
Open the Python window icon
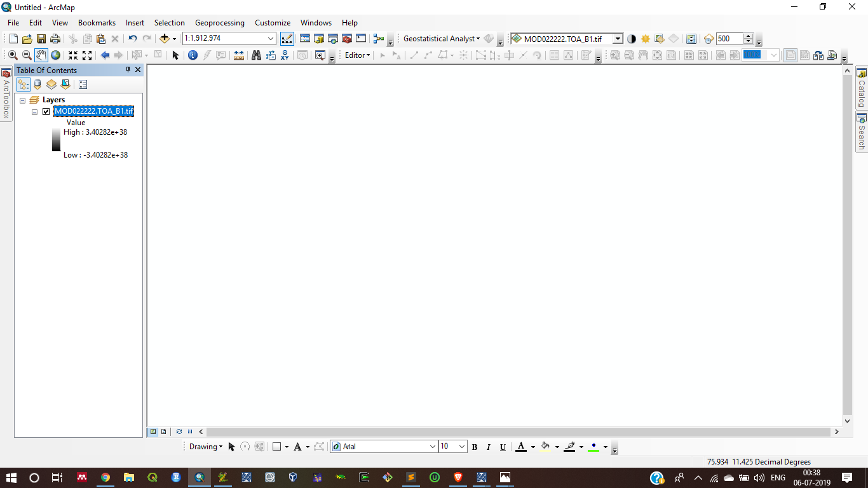coord(361,39)
